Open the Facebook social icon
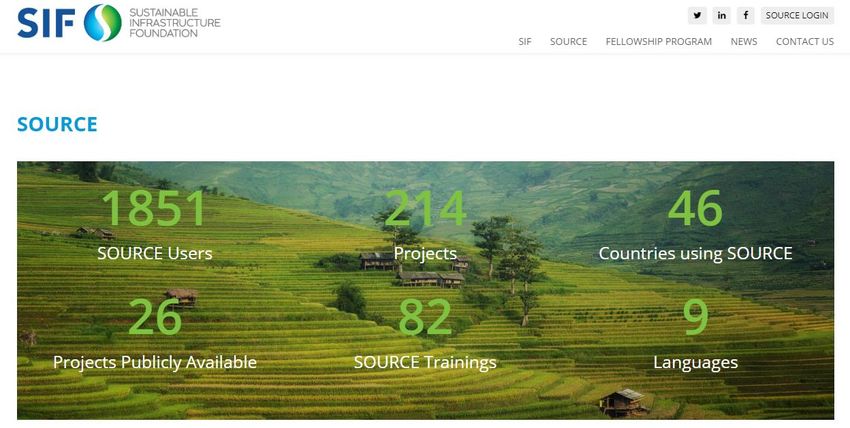 pyautogui.click(x=745, y=15)
